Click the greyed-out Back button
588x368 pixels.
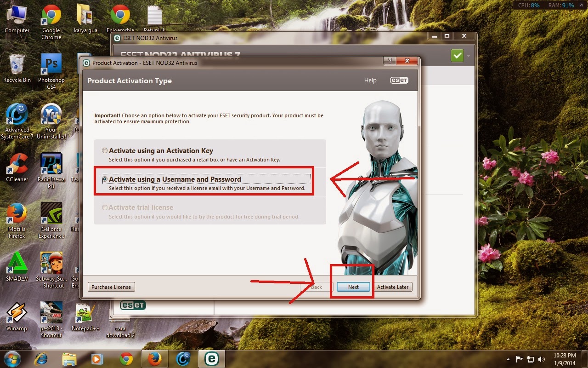(x=317, y=287)
